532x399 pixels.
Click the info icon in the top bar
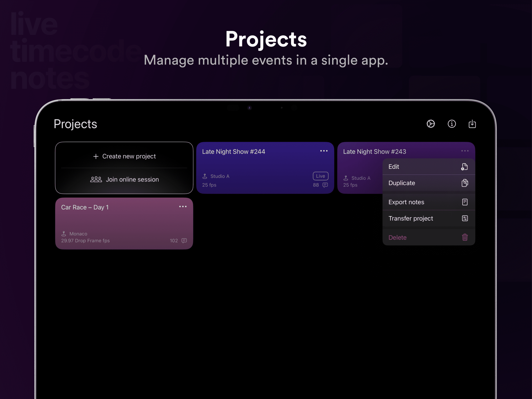(451, 124)
